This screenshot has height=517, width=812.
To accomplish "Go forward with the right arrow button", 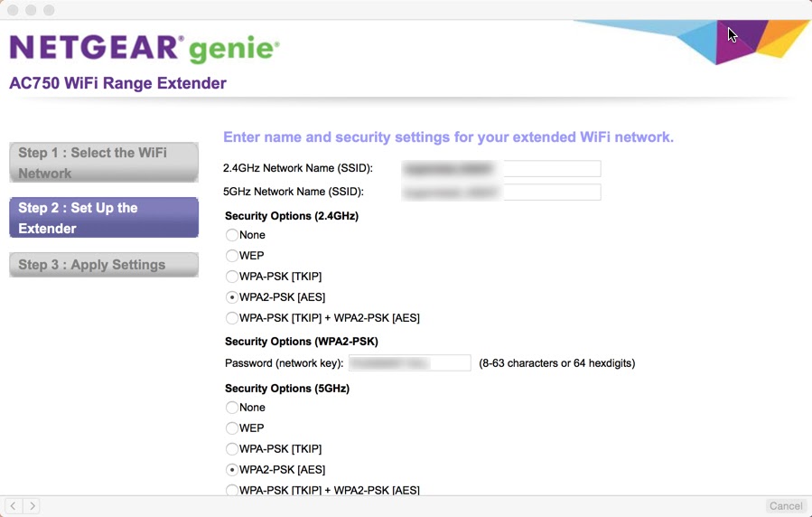I will pyautogui.click(x=33, y=505).
